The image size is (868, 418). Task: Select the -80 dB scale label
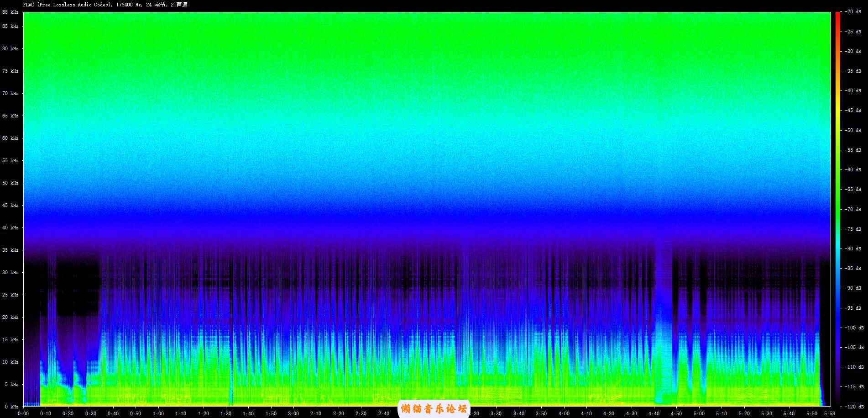pyautogui.click(x=852, y=249)
